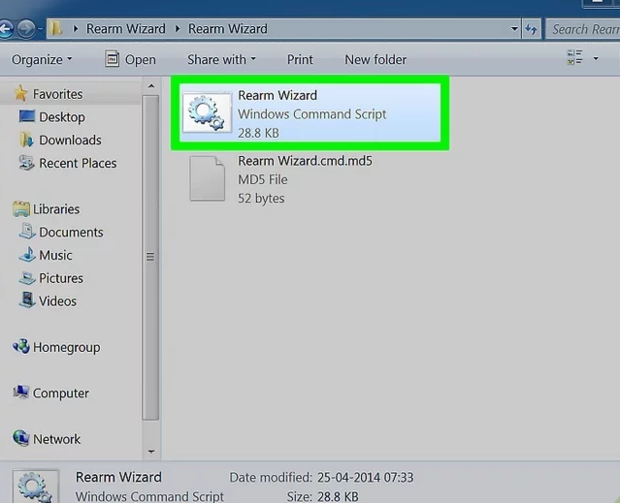Click the MD5 File type label
This screenshot has width=620, height=503.
pyautogui.click(x=263, y=180)
